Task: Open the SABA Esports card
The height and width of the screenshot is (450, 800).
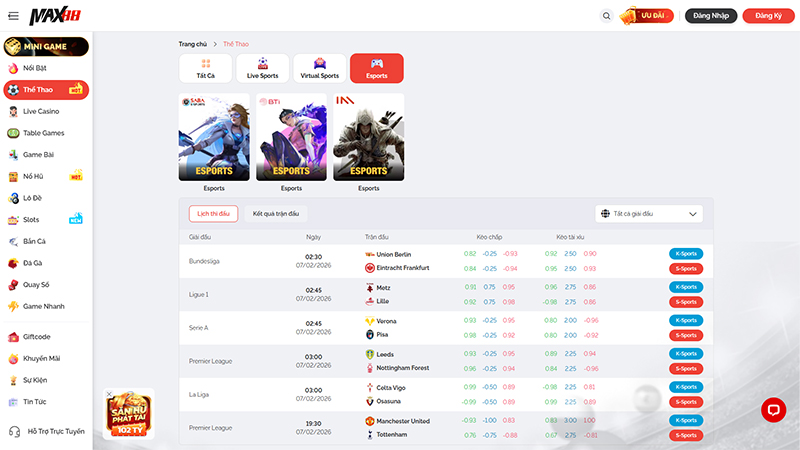Action: coord(214,137)
